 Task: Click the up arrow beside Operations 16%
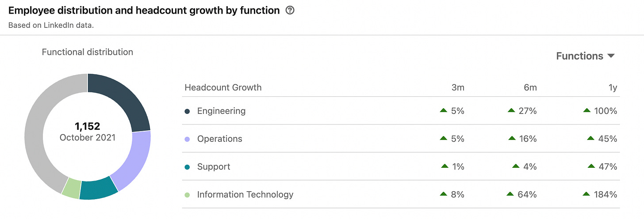[512, 138]
